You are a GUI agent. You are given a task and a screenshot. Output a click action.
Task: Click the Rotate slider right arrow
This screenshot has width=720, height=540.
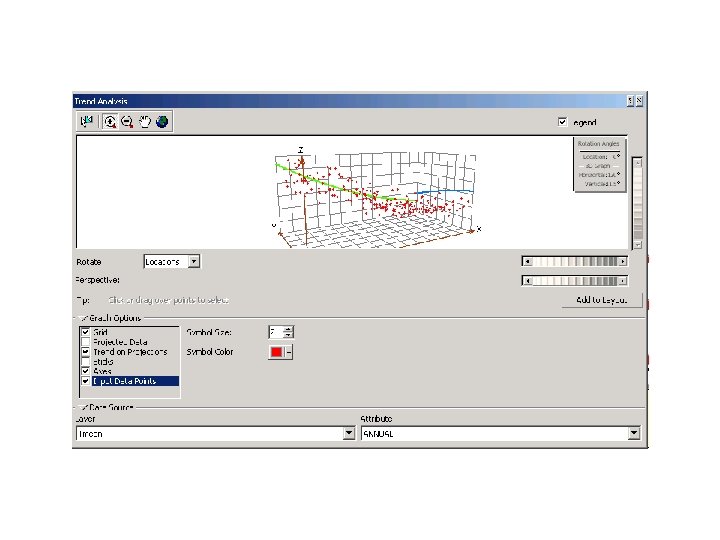623,262
